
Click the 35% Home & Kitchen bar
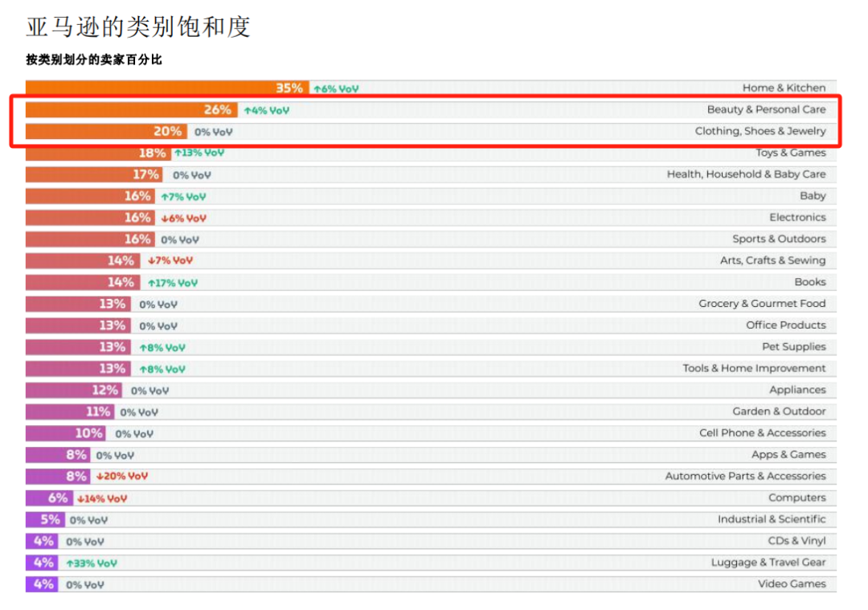tap(167, 88)
